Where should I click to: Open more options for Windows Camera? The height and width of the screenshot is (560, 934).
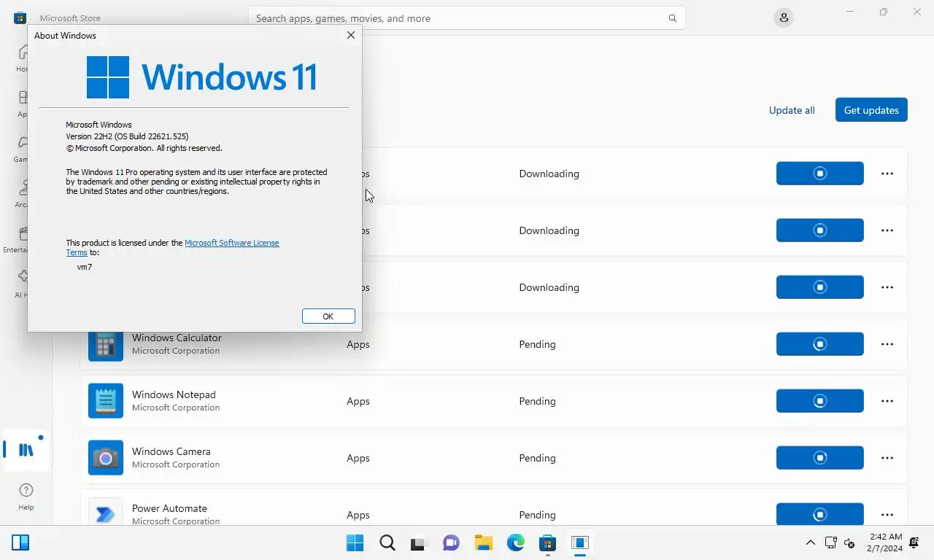point(887,458)
